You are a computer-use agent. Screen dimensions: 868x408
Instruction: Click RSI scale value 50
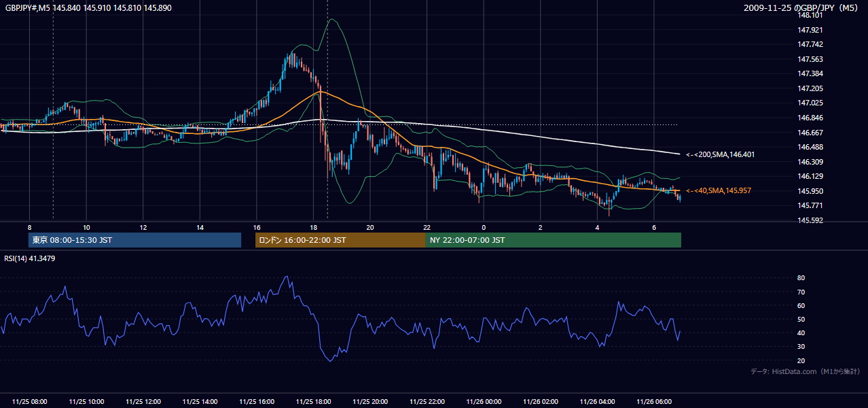tap(801, 319)
